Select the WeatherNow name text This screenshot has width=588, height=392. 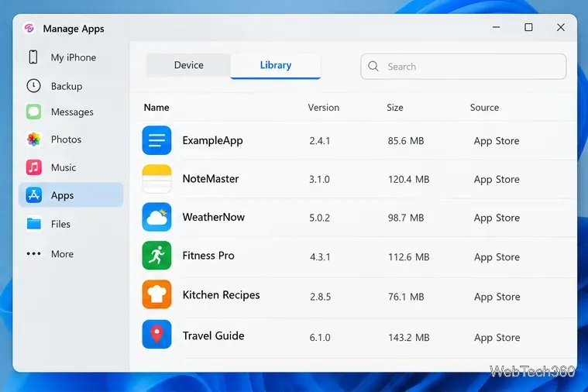tap(213, 217)
